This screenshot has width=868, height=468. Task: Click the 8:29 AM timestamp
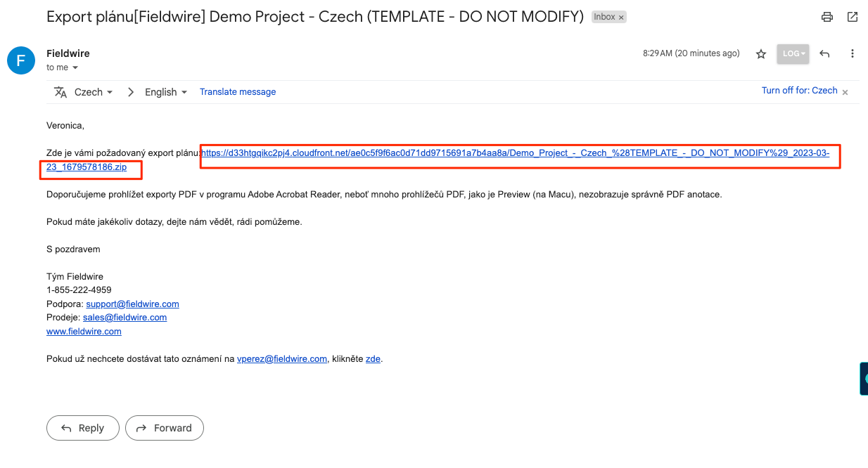pos(691,53)
